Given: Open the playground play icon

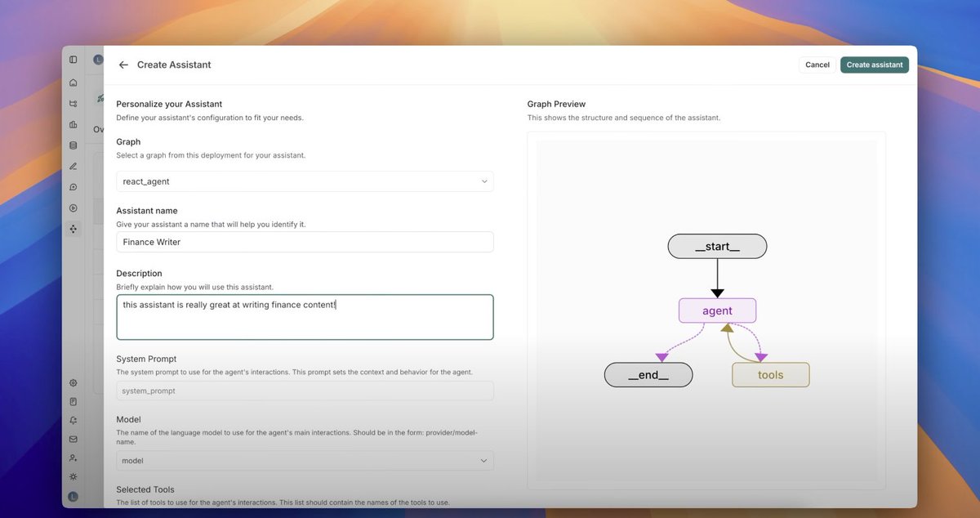Looking at the screenshot, I should point(73,208).
